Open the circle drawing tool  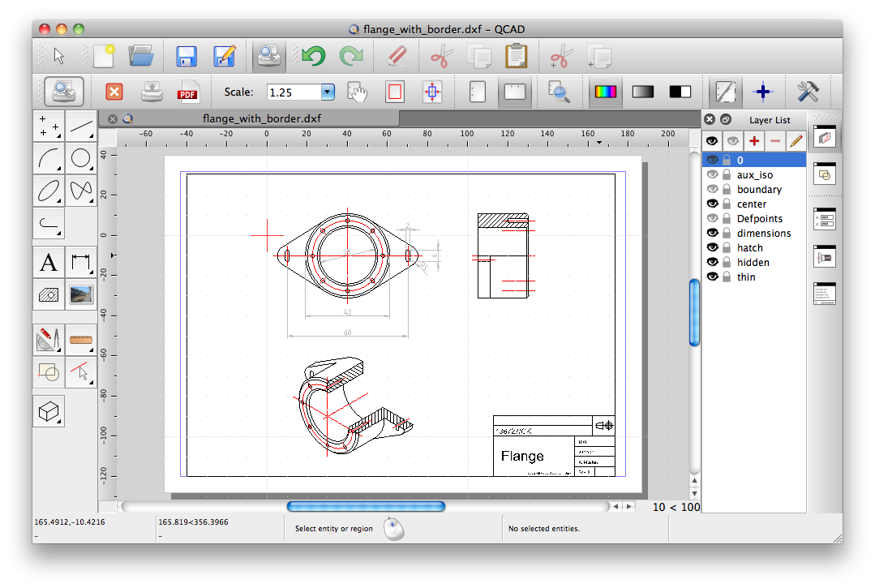tap(80, 158)
